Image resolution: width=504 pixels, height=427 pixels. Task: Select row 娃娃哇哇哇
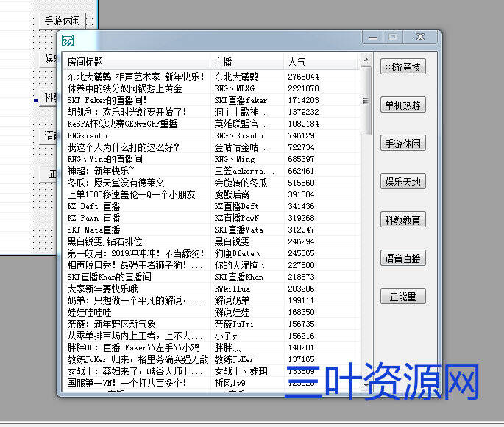210,313
